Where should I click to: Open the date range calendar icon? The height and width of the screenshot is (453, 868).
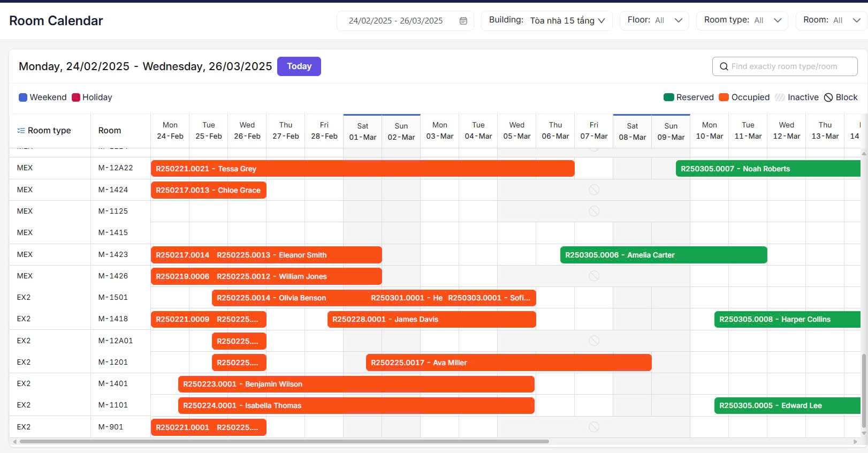(x=463, y=21)
